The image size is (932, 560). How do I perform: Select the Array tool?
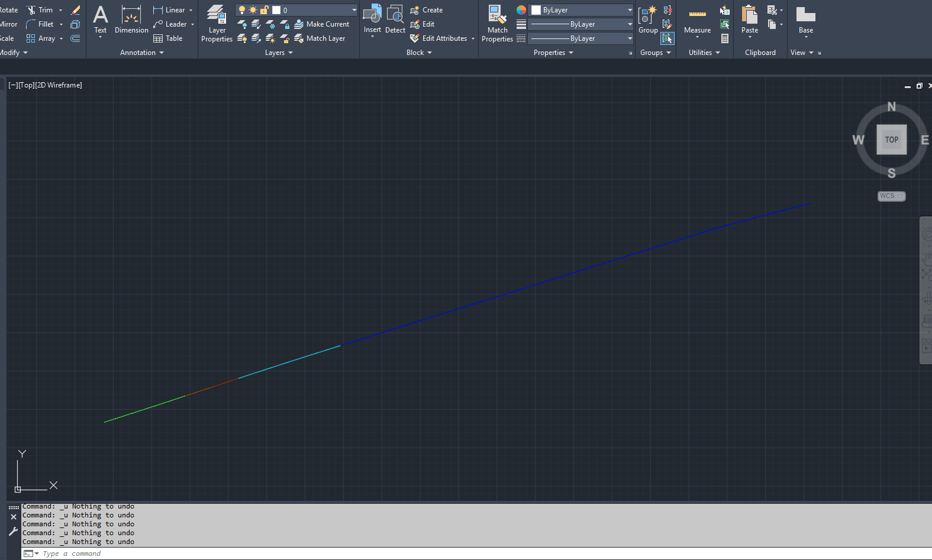point(41,38)
